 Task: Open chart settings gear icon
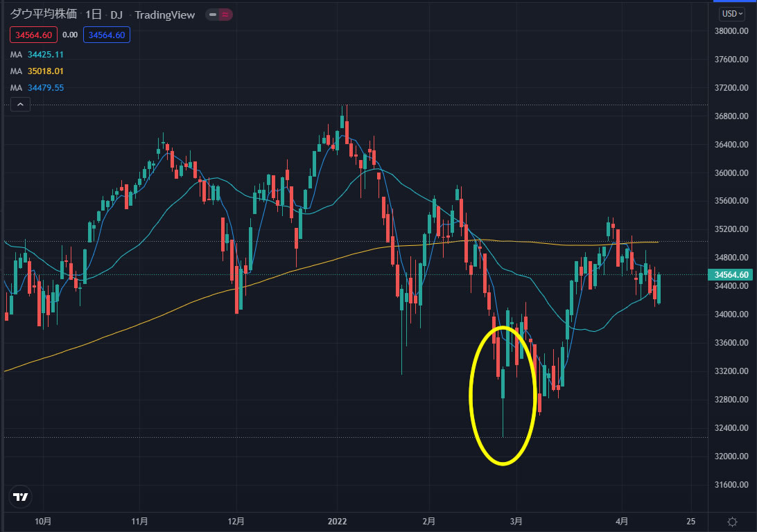[x=732, y=522]
